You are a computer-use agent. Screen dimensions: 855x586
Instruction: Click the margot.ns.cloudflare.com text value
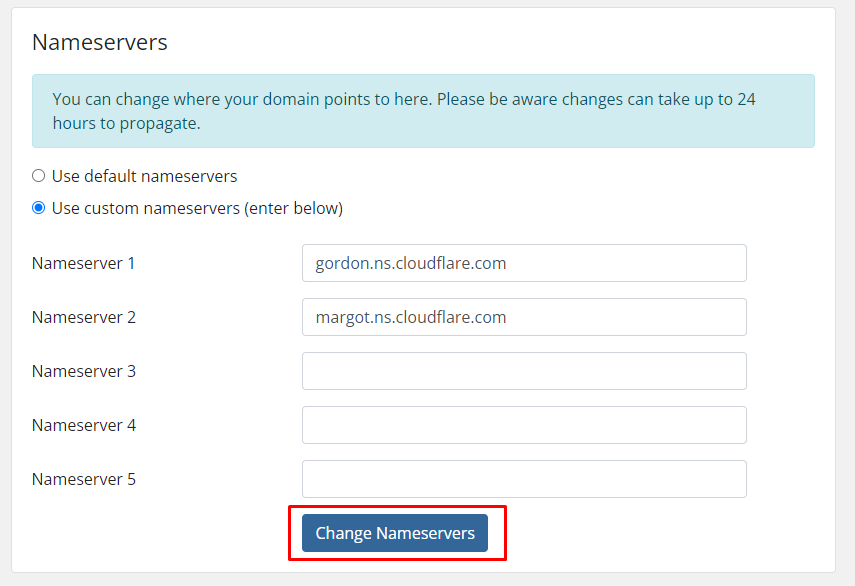pos(411,317)
